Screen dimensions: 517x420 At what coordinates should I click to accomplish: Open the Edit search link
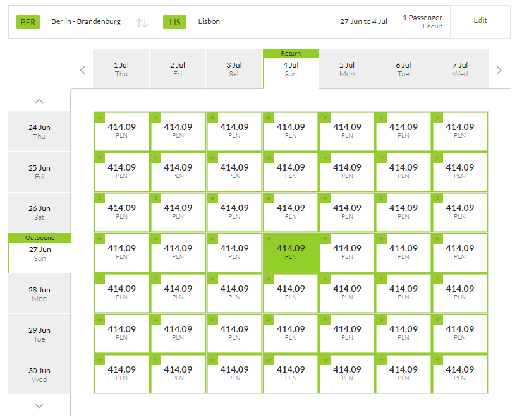point(480,20)
